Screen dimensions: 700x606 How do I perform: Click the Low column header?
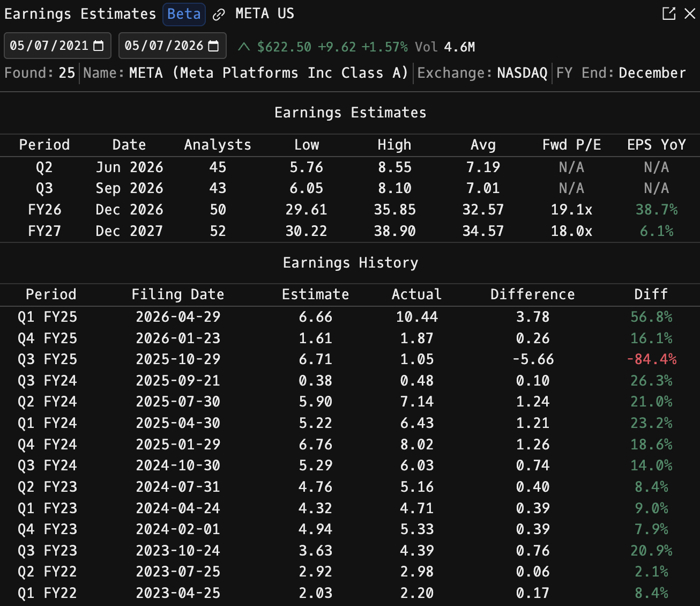(x=307, y=145)
